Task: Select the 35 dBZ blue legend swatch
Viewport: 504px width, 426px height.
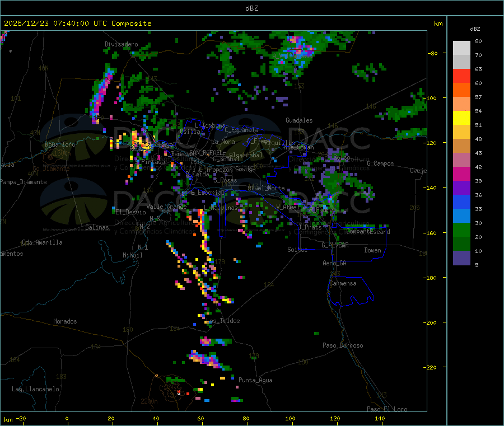Action: (461, 202)
